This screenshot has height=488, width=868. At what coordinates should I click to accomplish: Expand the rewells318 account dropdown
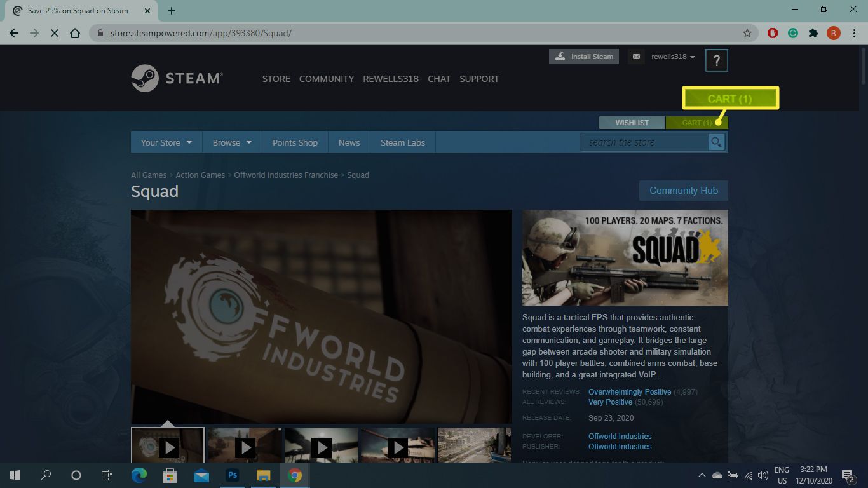673,57
